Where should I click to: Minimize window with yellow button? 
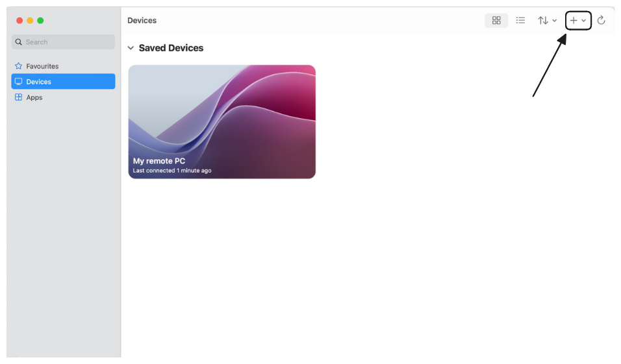tap(30, 21)
